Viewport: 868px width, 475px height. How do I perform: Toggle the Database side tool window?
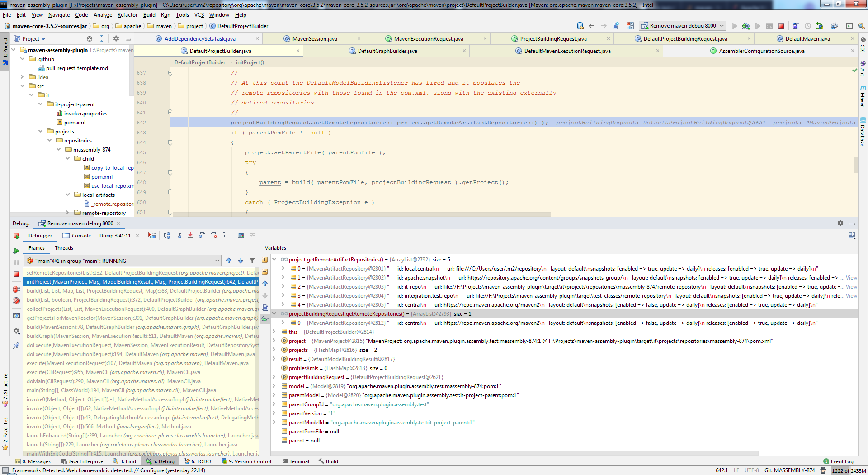[863, 132]
